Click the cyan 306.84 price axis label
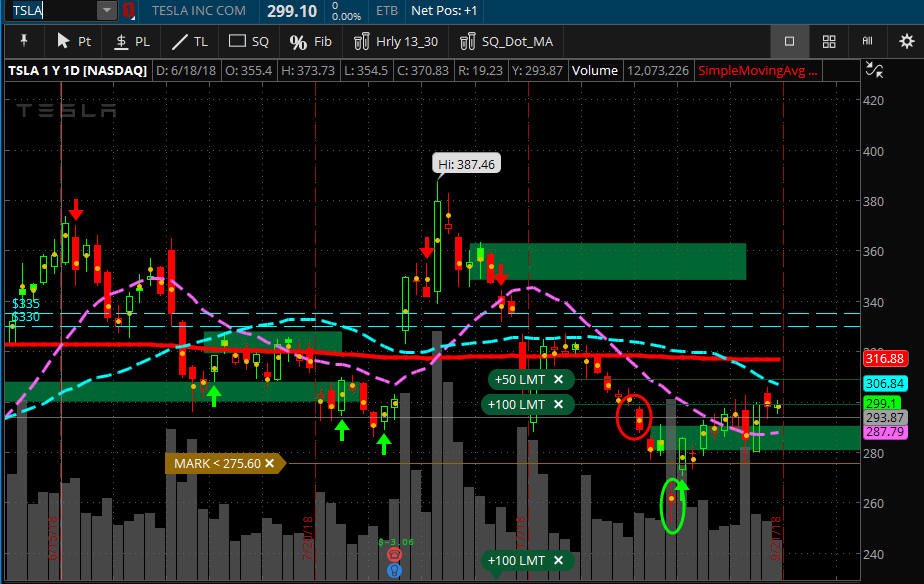The height and width of the screenshot is (584, 924). tap(885, 384)
